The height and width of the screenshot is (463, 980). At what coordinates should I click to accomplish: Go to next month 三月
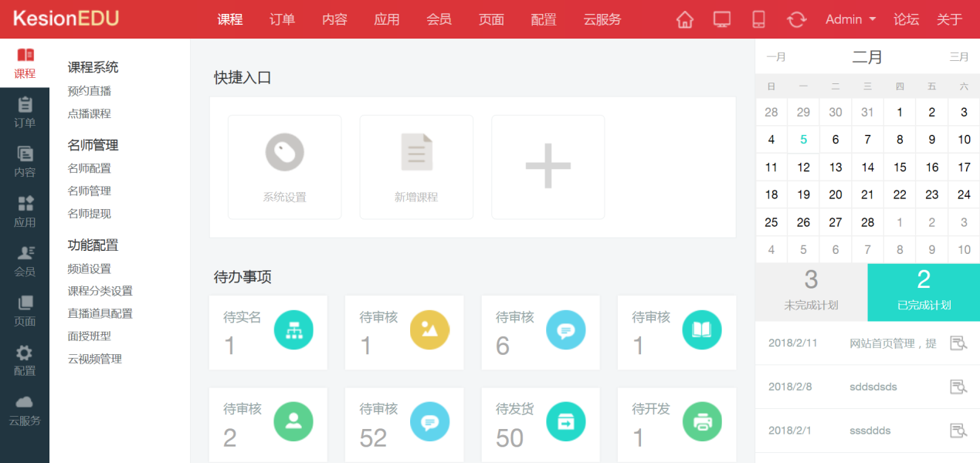pyautogui.click(x=958, y=57)
